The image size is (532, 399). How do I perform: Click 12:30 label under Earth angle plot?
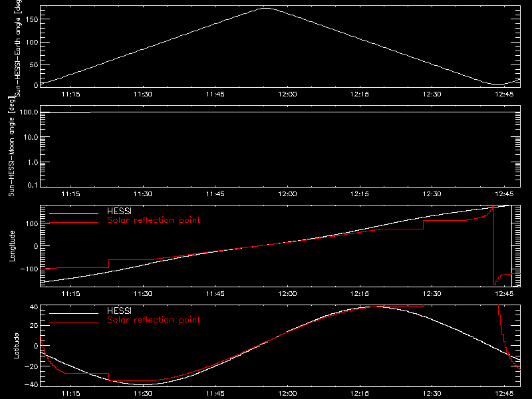pyautogui.click(x=432, y=94)
